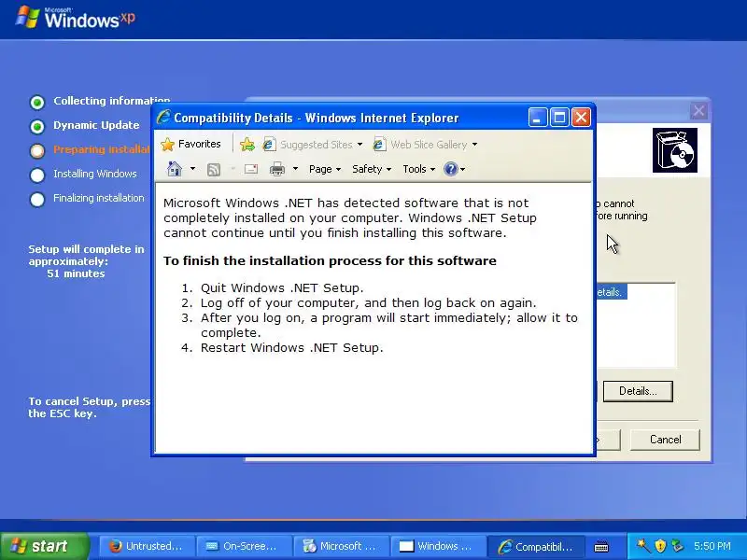Image resolution: width=747 pixels, height=560 pixels.
Task: Close the Compatibility Details window
Action: (581, 118)
